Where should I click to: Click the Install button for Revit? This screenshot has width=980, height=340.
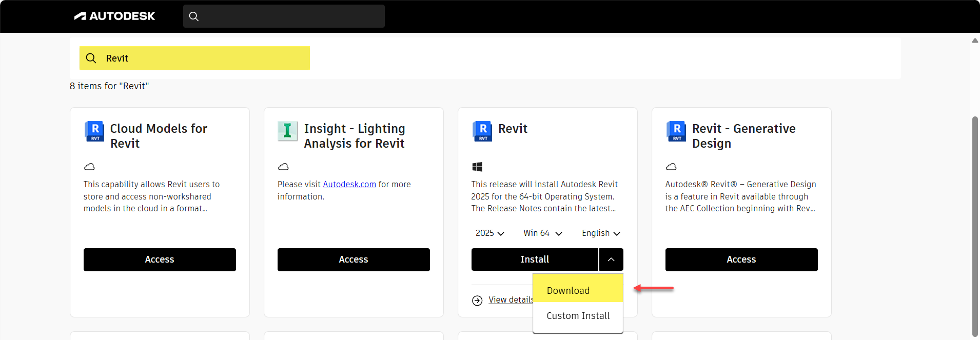coord(535,259)
